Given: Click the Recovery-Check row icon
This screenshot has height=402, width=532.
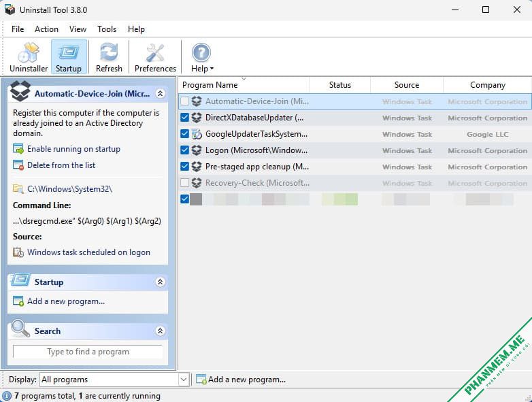Looking at the screenshot, I should [x=197, y=183].
